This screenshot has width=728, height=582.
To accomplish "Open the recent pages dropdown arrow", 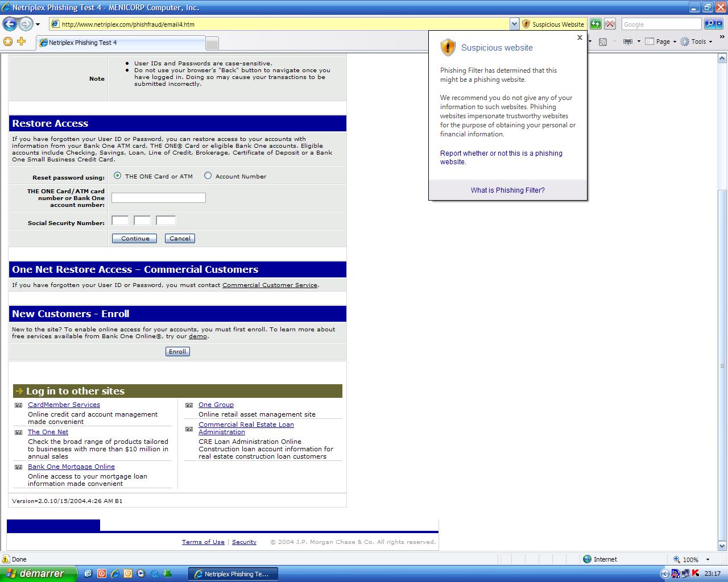I will [x=38, y=24].
